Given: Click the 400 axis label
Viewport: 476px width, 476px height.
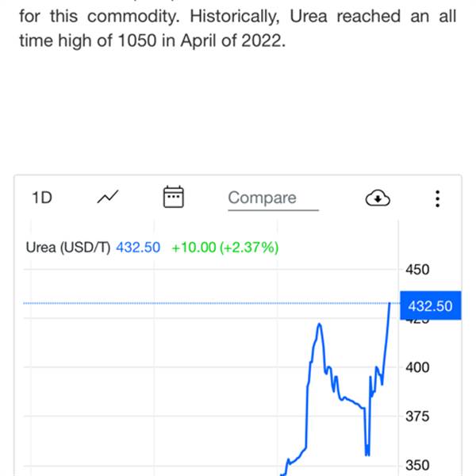Looking at the screenshot, I should (417, 367).
